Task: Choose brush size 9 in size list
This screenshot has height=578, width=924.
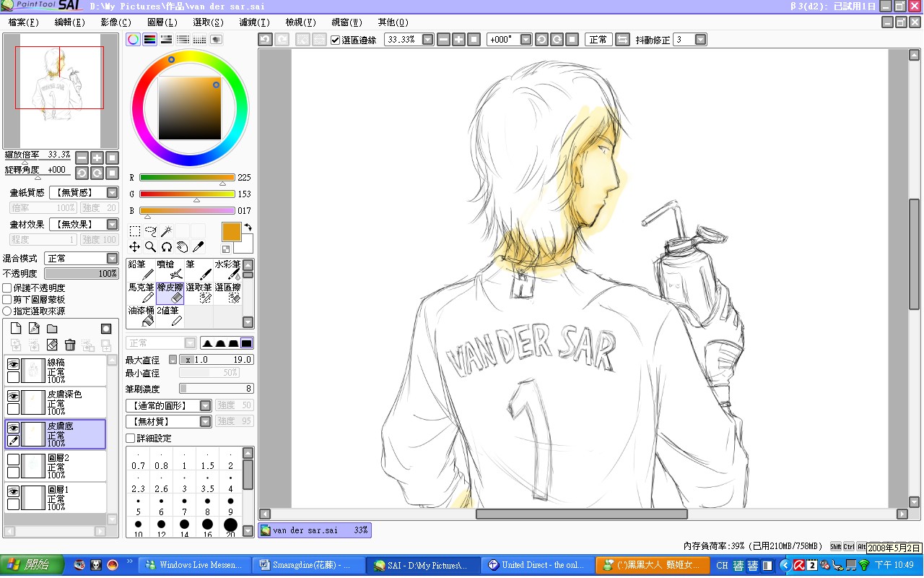Action: (x=230, y=506)
